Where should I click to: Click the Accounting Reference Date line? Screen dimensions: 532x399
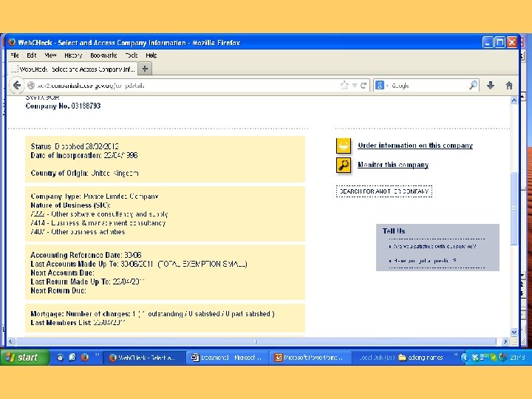coord(86,255)
